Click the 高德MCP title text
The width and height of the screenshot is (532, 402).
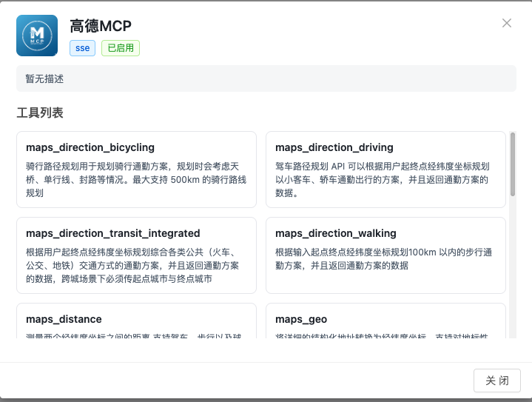point(100,27)
